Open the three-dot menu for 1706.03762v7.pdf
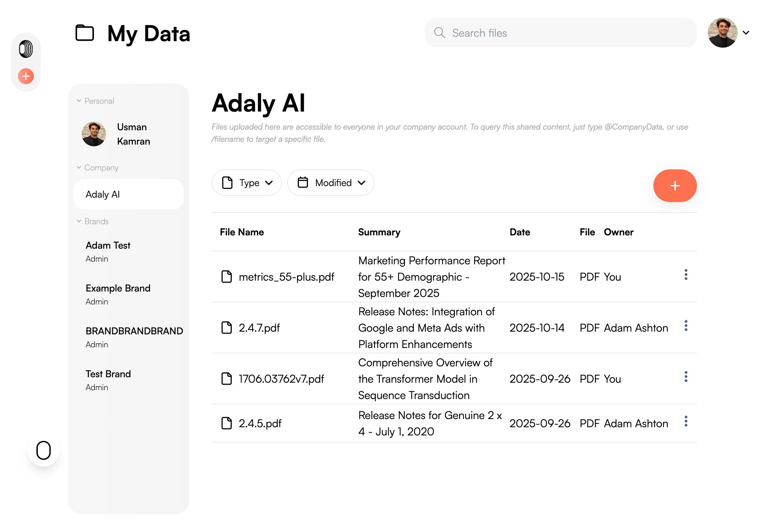The image size is (765, 532). pos(686,377)
